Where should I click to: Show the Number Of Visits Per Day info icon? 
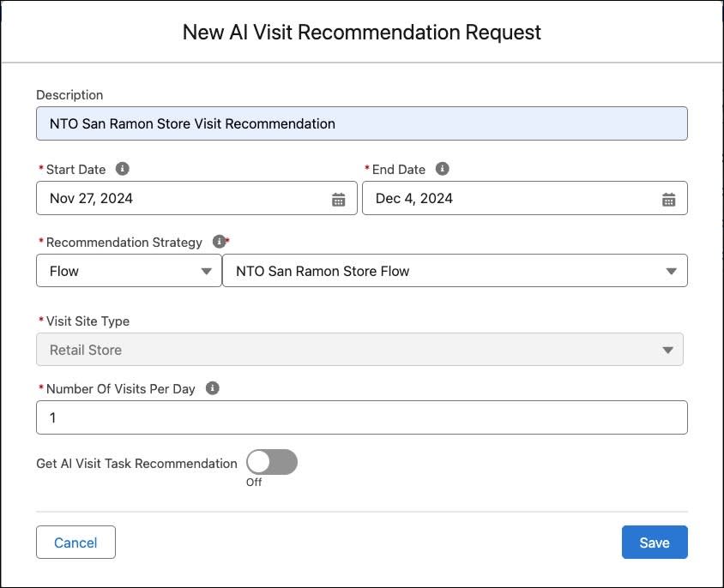coord(213,388)
